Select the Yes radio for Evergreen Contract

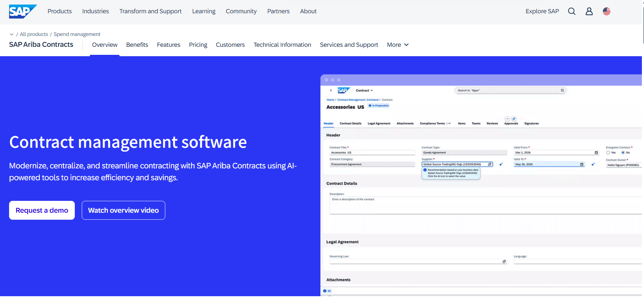tap(608, 153)
